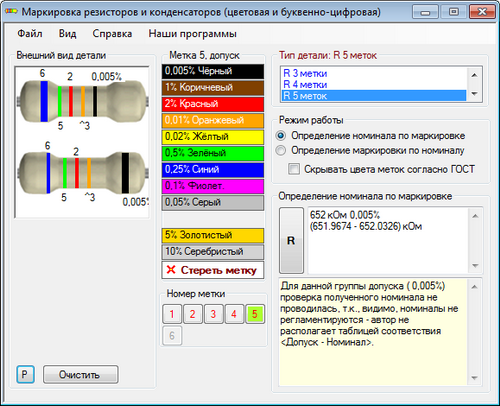The height and width of the screenshot is (406, 500).
Task: Click the Очистить button
Action: (80, 375)
